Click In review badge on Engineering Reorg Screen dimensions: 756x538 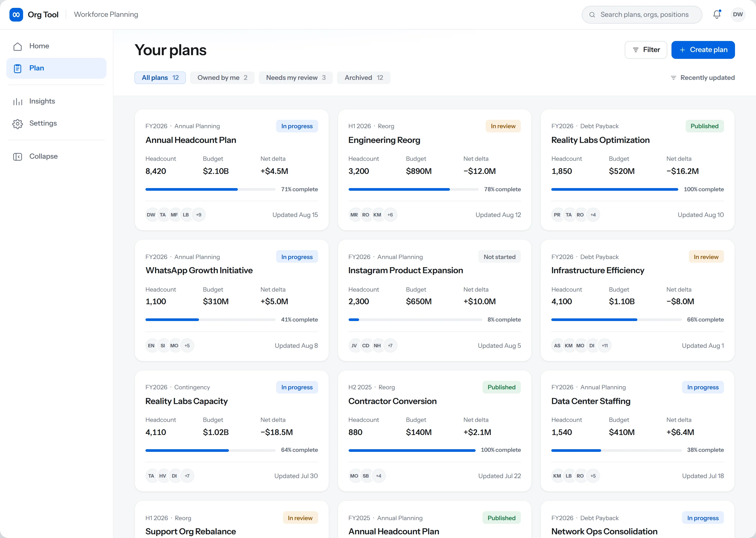click(x=503, y=126)
